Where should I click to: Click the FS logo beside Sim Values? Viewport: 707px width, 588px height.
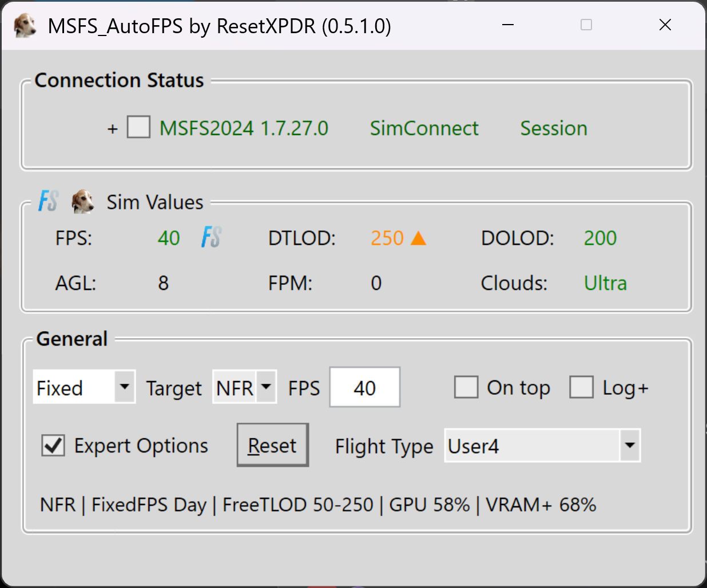(x=49, y=201)
